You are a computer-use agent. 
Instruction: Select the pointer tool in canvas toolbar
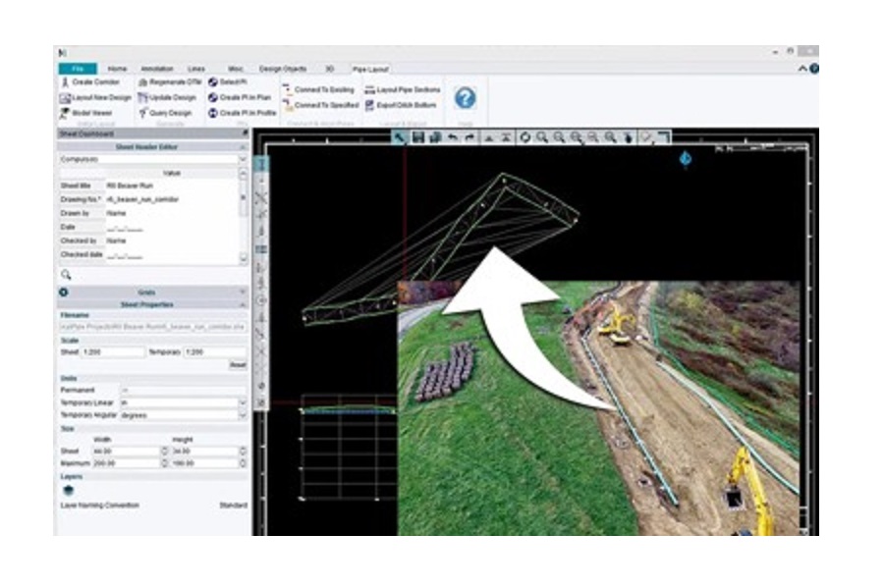pos(401,137)
